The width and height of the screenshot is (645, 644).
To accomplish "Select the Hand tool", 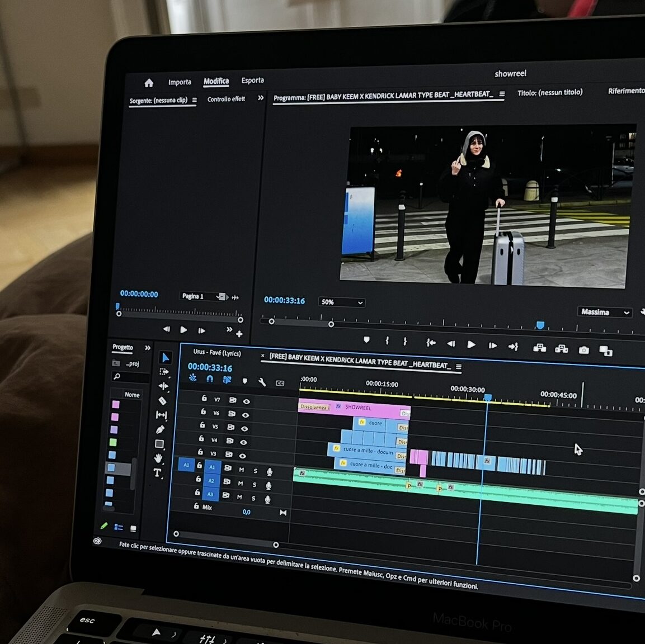I will (159, 458).
